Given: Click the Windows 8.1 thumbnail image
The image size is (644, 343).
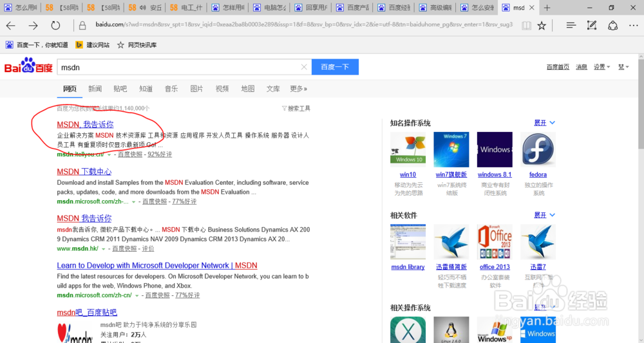Looking at the screenshot, I should coord(495,149).
